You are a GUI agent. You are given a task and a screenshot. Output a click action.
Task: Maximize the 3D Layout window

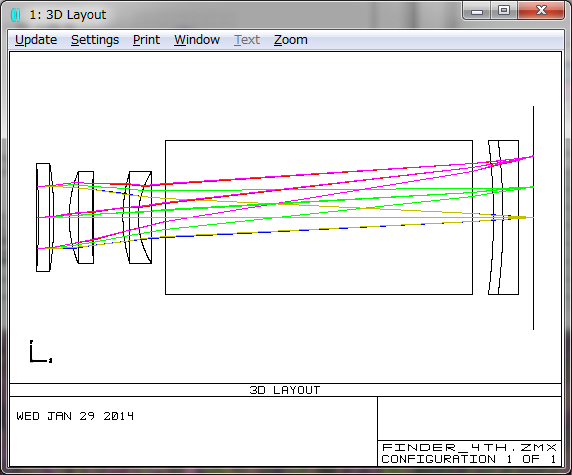504,11
